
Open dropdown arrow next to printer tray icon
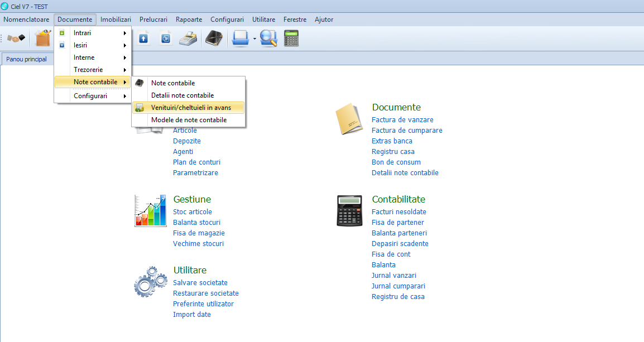pos(254,39)
